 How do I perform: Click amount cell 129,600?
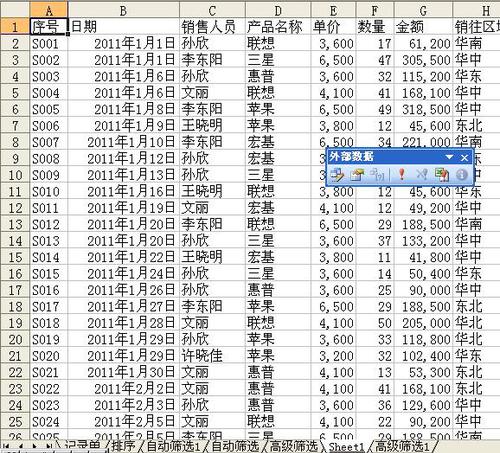tap(423, 405)
